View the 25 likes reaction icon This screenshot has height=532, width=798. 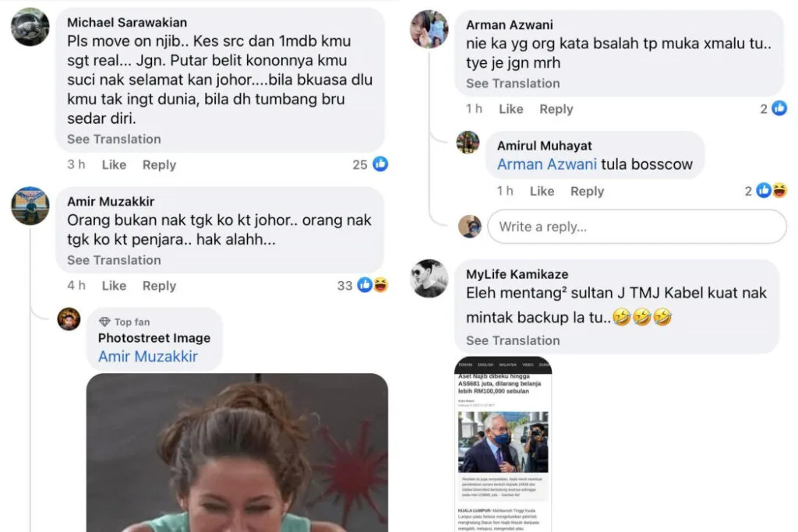[x=380, y=164]
